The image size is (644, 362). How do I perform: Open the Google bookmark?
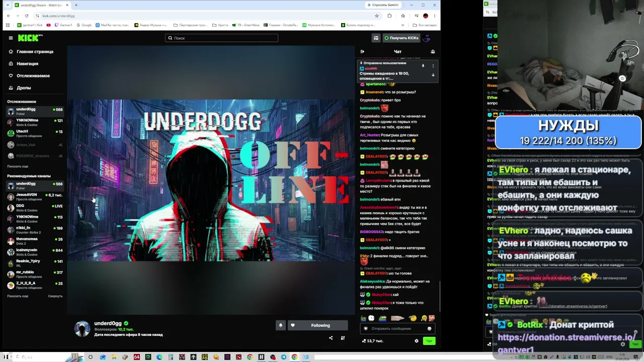point(84,25)
